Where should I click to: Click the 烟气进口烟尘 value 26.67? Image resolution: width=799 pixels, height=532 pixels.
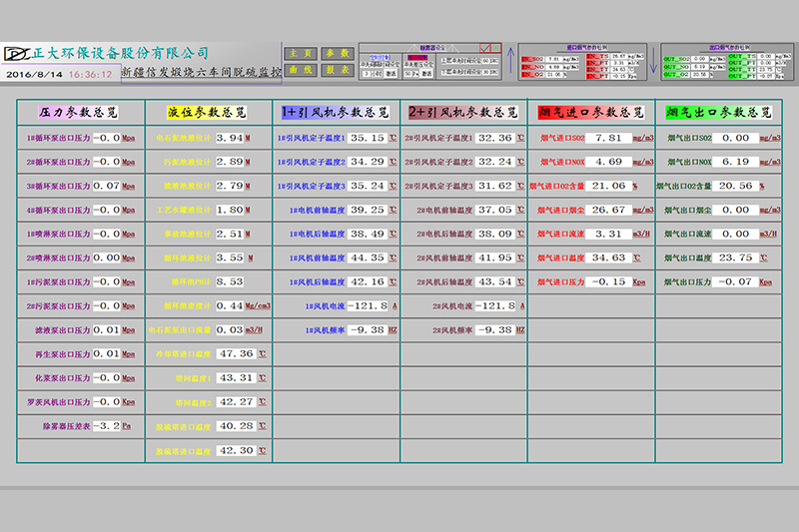coord(608,210)
